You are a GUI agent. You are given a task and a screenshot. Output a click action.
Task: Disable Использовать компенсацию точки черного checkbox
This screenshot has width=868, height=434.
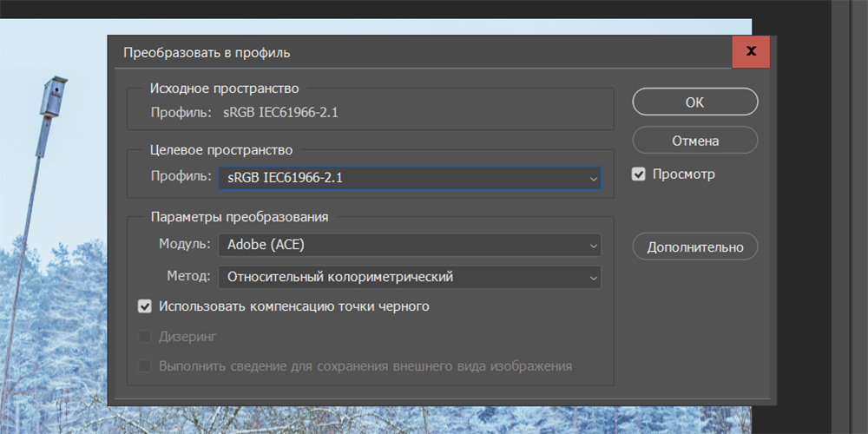coord(144,306)
